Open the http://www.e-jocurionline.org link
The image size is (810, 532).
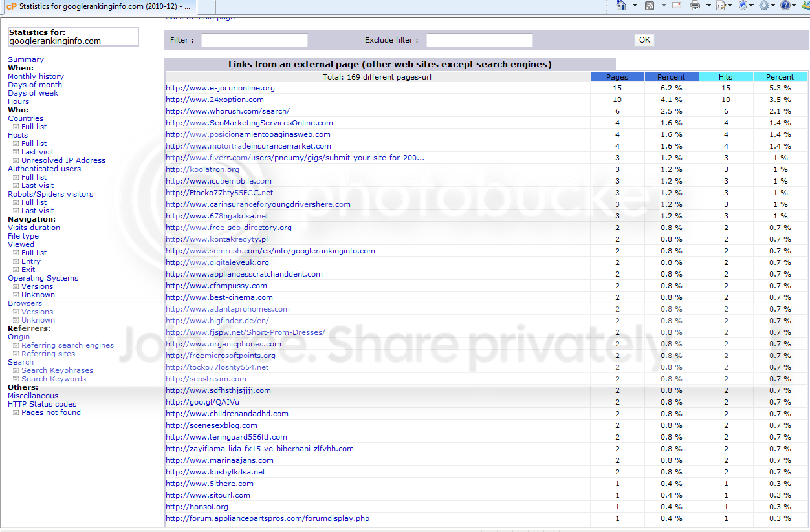220,88
